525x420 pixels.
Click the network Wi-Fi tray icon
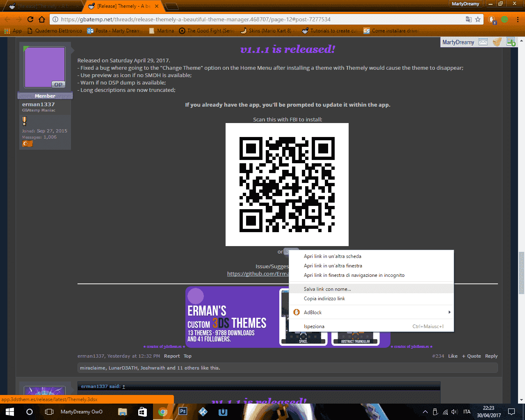pos(445,412)
